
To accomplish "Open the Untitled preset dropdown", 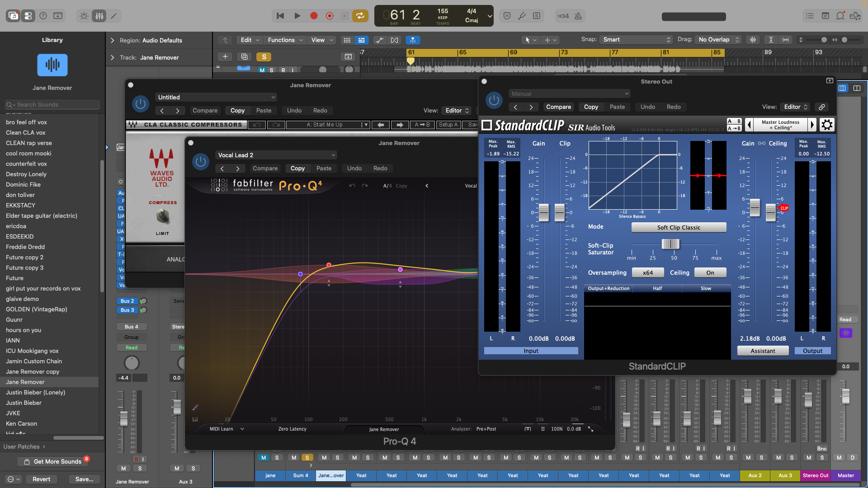I will pyautogui.click(x=216, y=97).
